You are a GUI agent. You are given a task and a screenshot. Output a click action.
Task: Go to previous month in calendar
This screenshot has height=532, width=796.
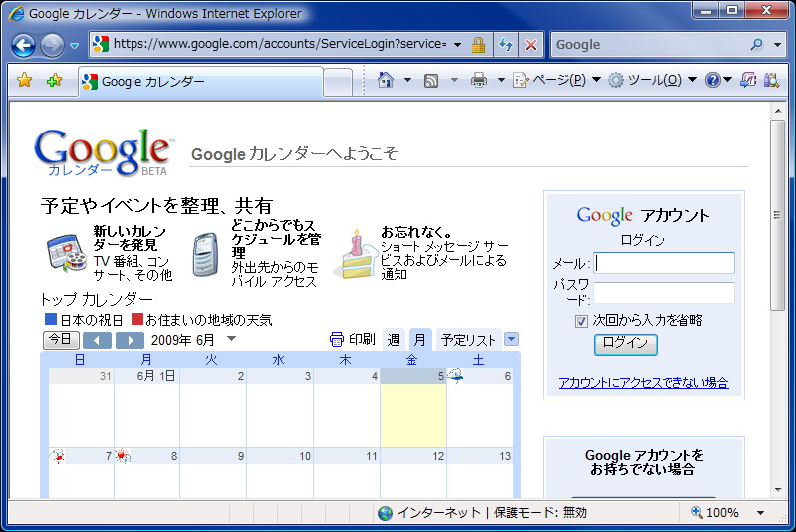(x=97, y=340)
